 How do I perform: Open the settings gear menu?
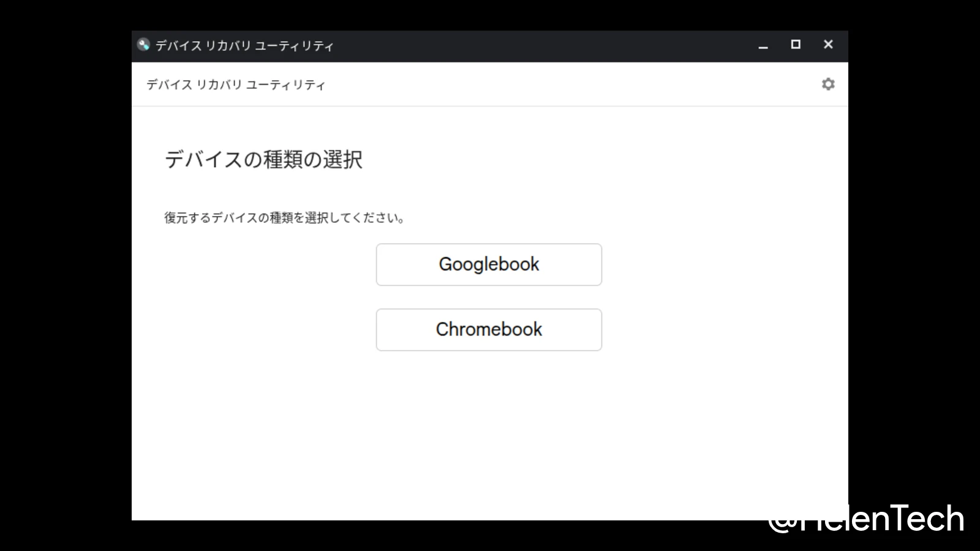828,84
